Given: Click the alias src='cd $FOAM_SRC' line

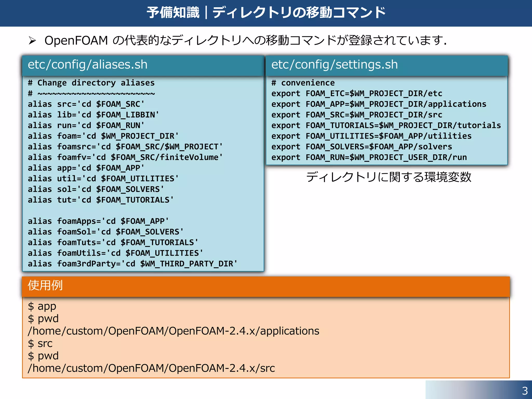Looking at the screenshot, I should pos(86,104).
